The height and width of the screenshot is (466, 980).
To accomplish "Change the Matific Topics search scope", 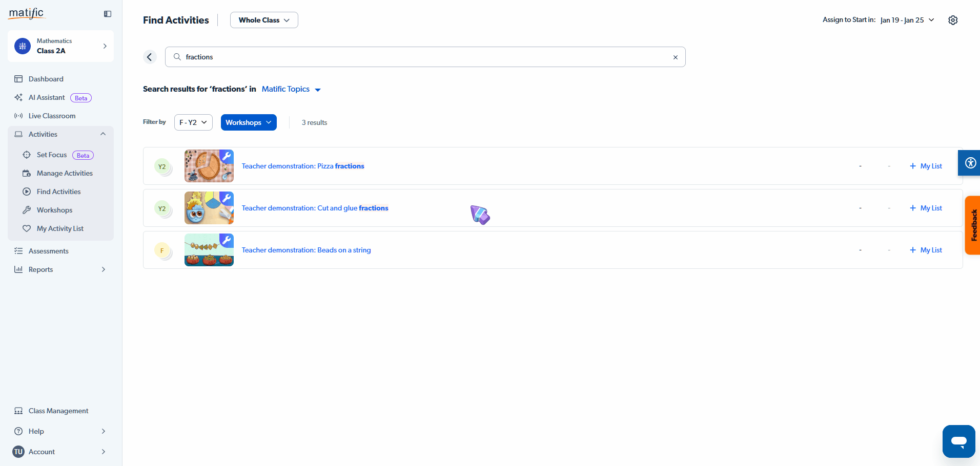I will point(291,89).
